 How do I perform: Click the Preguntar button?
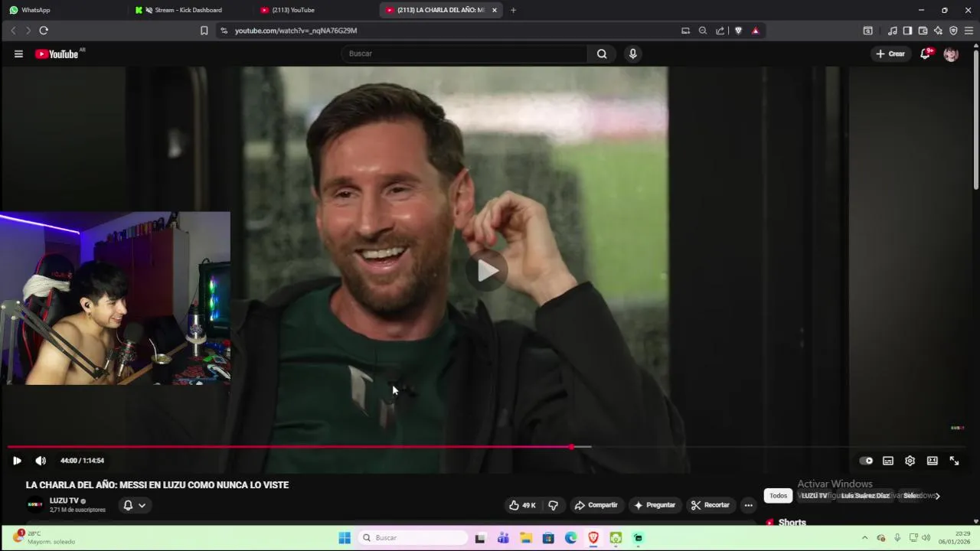[x=654, y=505]
